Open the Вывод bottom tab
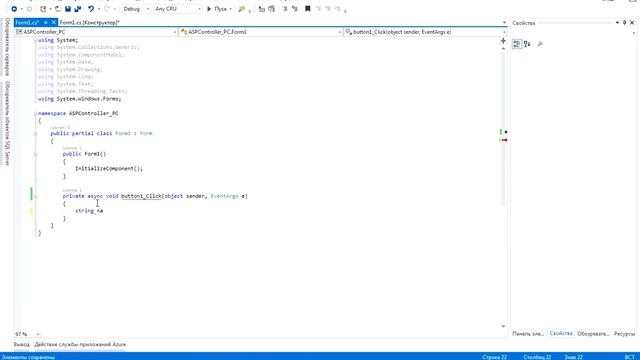Screen dimensions: 640x360 click(22, 344)
